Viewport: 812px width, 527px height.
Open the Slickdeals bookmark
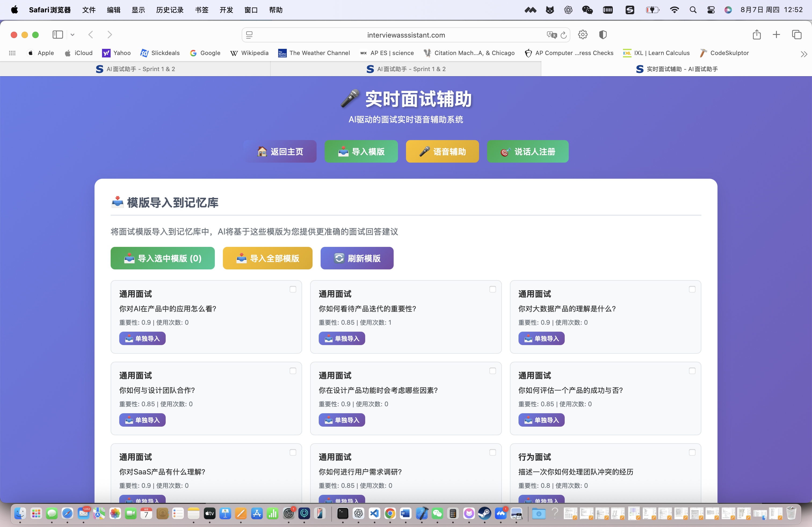click(160, 53)
